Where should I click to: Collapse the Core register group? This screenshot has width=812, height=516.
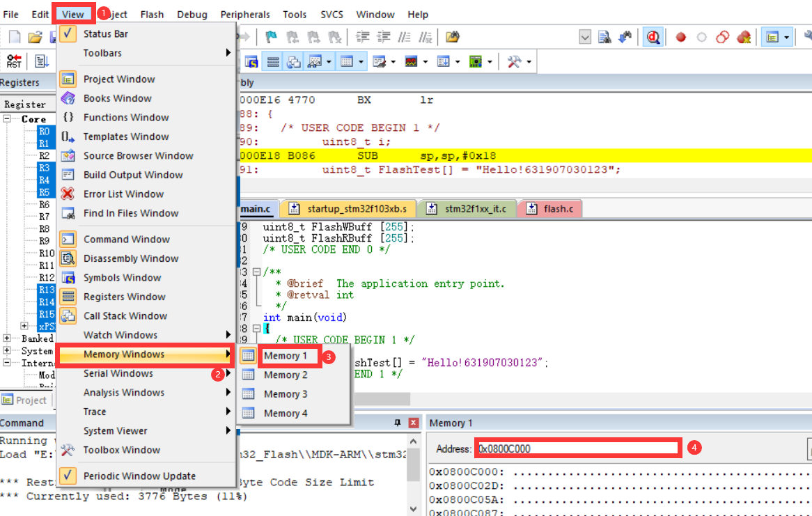[x=7, y=118]
